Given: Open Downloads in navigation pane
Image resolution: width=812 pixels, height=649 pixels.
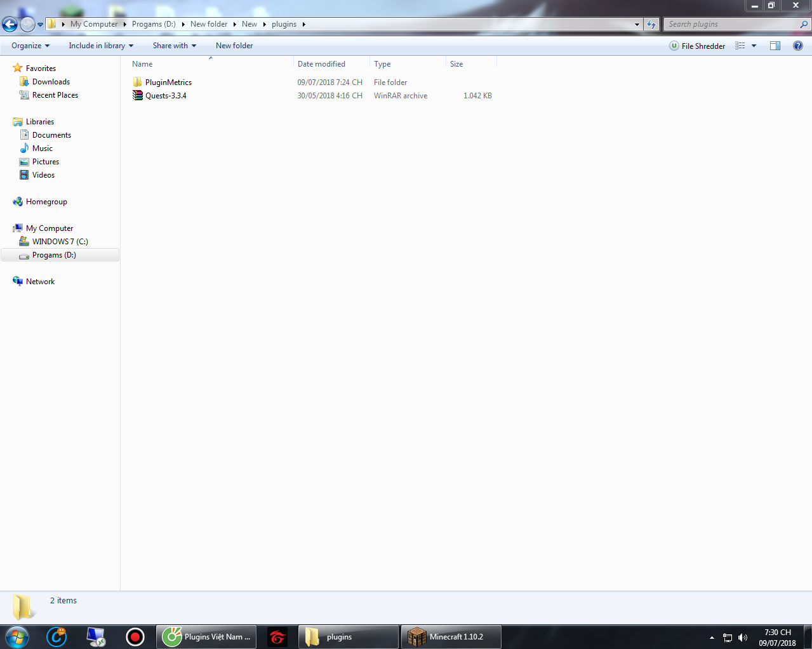Looking at the screenshot, I should pos(51,82).
